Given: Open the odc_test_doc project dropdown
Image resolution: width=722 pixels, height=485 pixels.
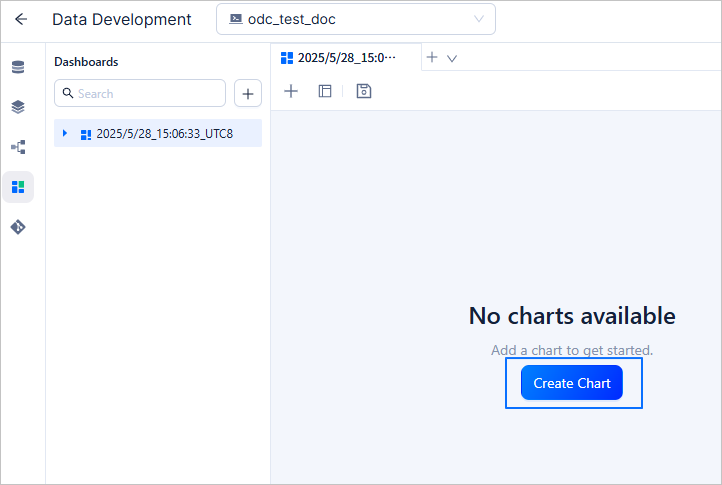Looking at the screenshot, I should (355, 19).
